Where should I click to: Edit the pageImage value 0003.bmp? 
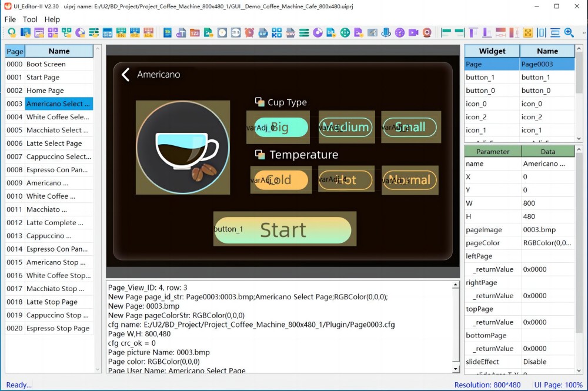click(548, 230)
